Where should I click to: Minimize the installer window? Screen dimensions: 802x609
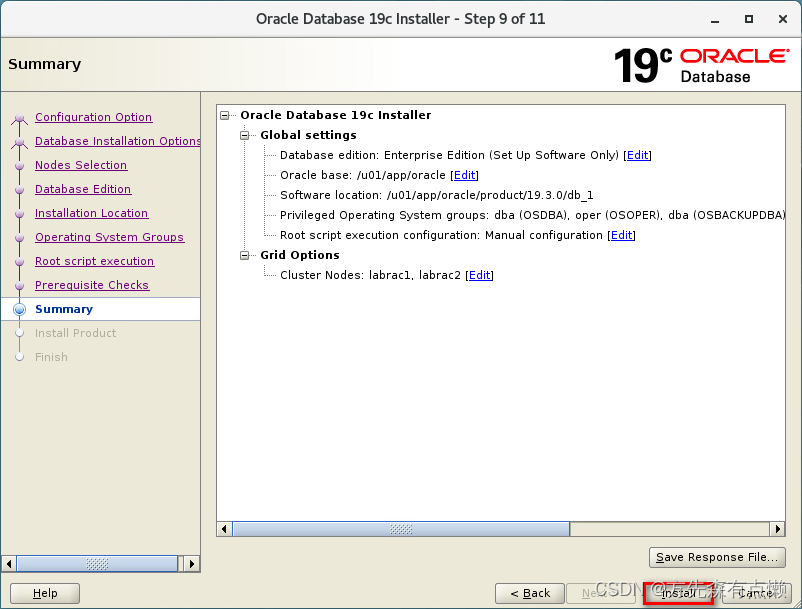715,20
